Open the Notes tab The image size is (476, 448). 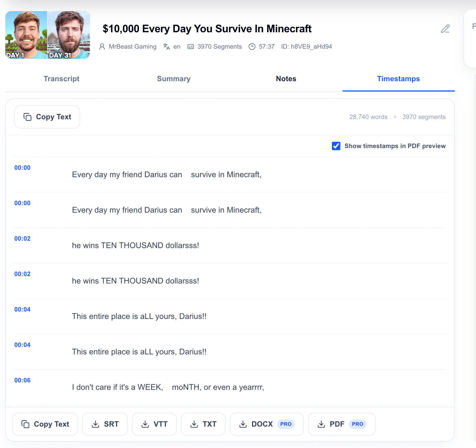pyautogui.click(x=286, y=79)
